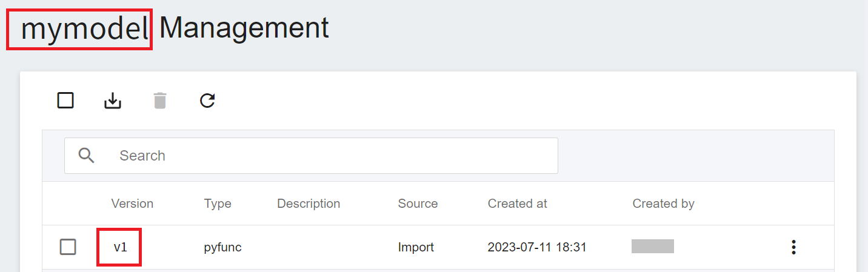Sort by the Version column header
The image size is (868, 272).
(x=132, y=204)
